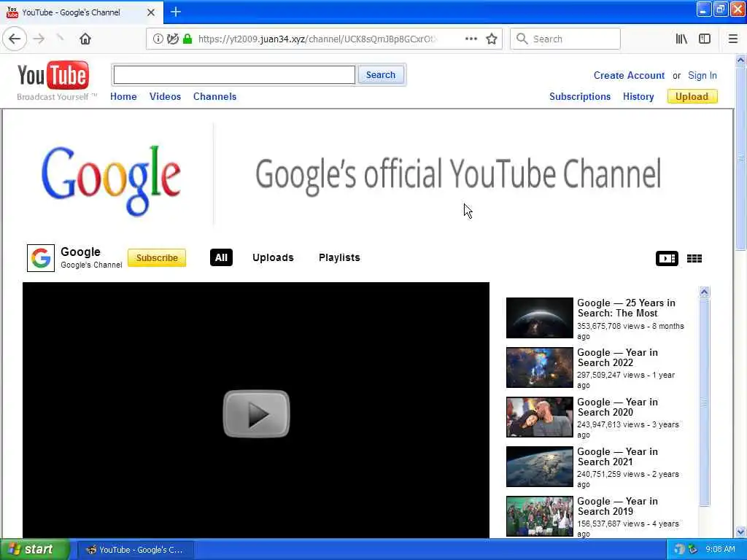Click the page scrollbar up arrow
Image resolution: width=747 pixels, height=560 pixels.
(740, 60)
